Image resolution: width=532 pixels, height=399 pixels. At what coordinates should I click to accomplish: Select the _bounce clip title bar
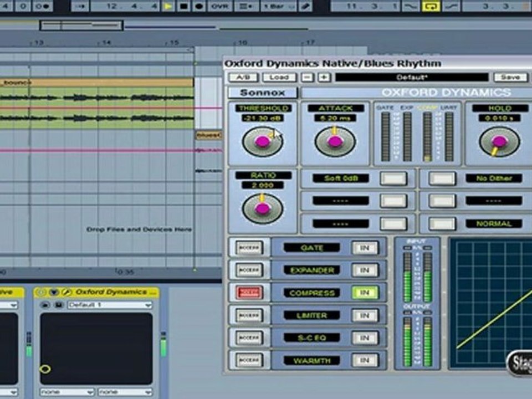pos(96,83)
